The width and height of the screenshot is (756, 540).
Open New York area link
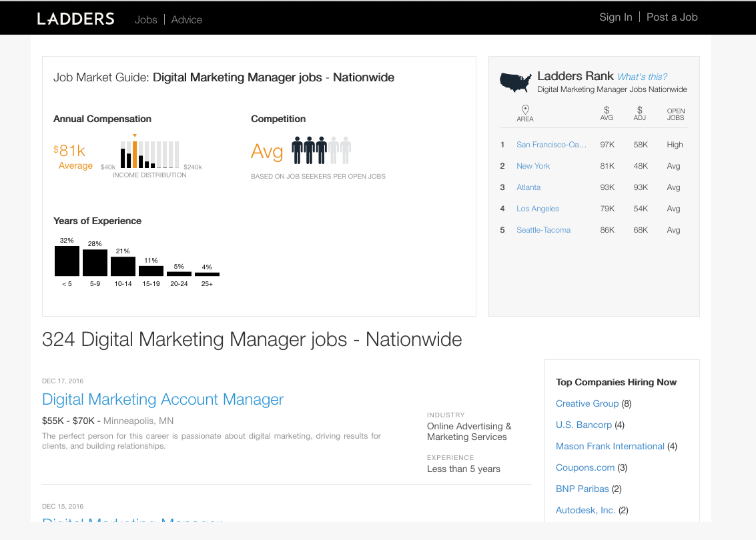[533, 166]
